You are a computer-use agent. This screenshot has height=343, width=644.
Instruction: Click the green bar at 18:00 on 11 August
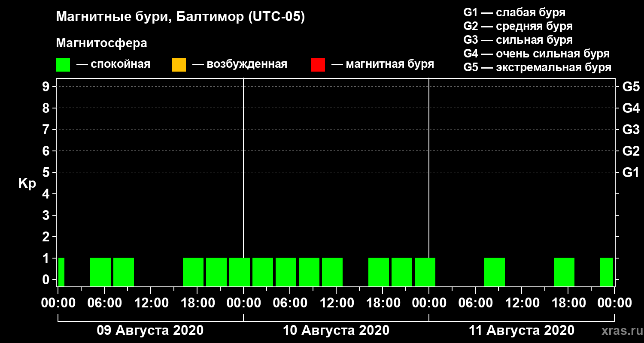(x=564, y=272)
